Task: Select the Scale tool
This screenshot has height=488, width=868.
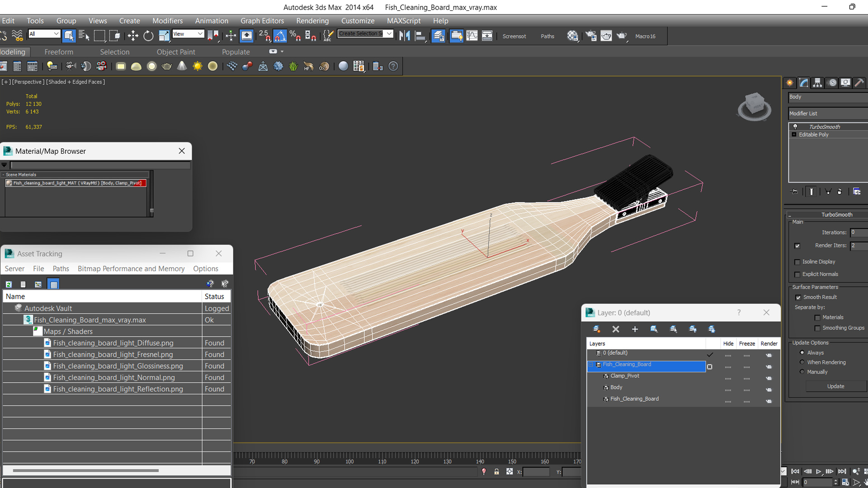Action: (x=164, y=36)
